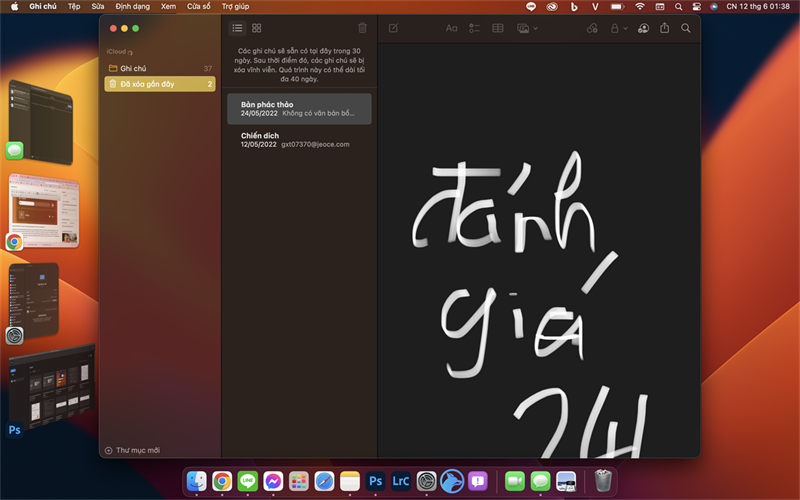Click the Creative Cloud menu bar icon
Screen dimensions: 800x500
pos(552,7)
